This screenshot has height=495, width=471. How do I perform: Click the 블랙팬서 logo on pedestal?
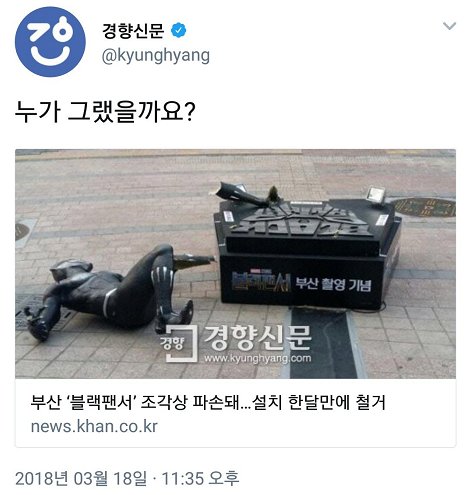point(261,282)
